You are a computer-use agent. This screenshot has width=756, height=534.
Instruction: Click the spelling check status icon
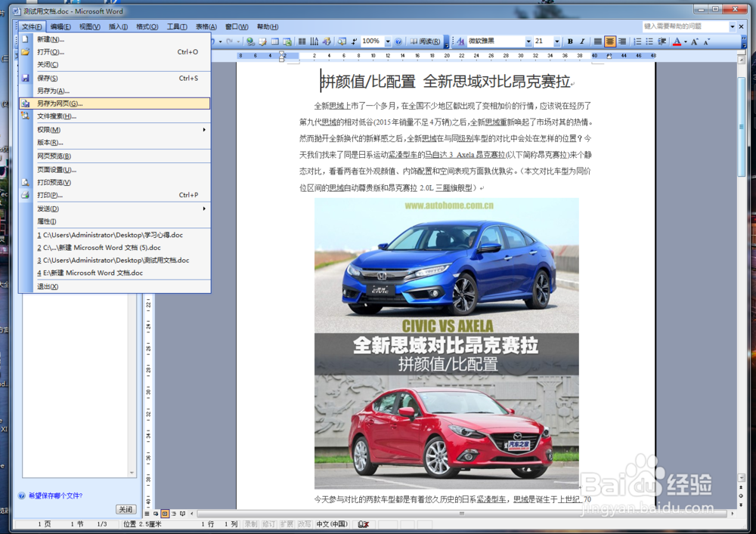[x=364, y=524]
